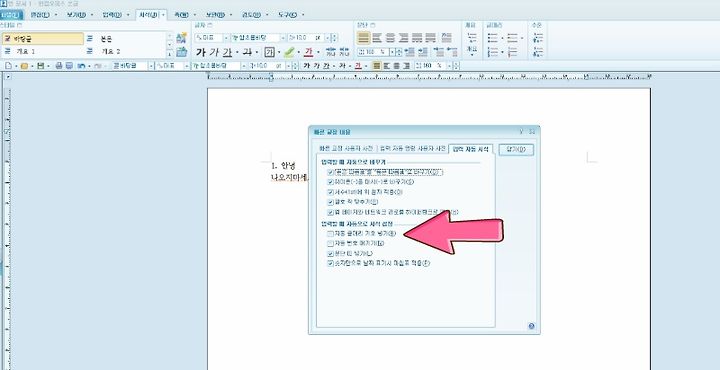720x370 pixels.
Task: Click the small justify icon in lower toolbar
Action: (x=377, y=66)
